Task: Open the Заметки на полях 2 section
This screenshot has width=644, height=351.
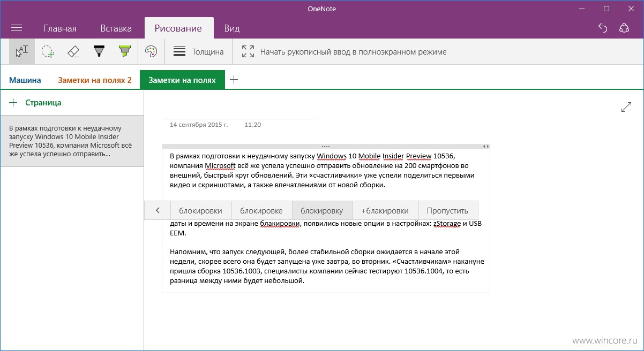Action: tap(95, 80)
